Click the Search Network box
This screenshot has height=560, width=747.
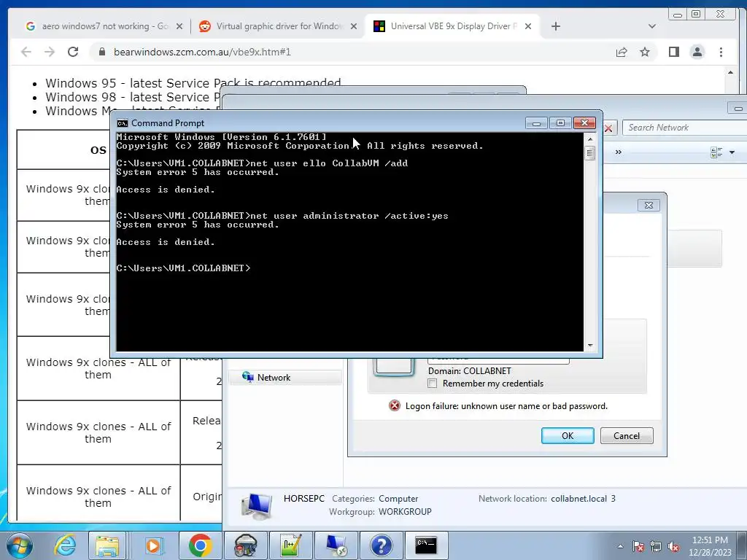[x=684, y=128]
